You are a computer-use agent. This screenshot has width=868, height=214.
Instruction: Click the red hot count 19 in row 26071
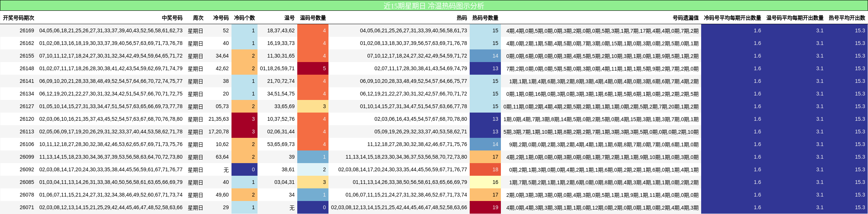coord(485,207)
